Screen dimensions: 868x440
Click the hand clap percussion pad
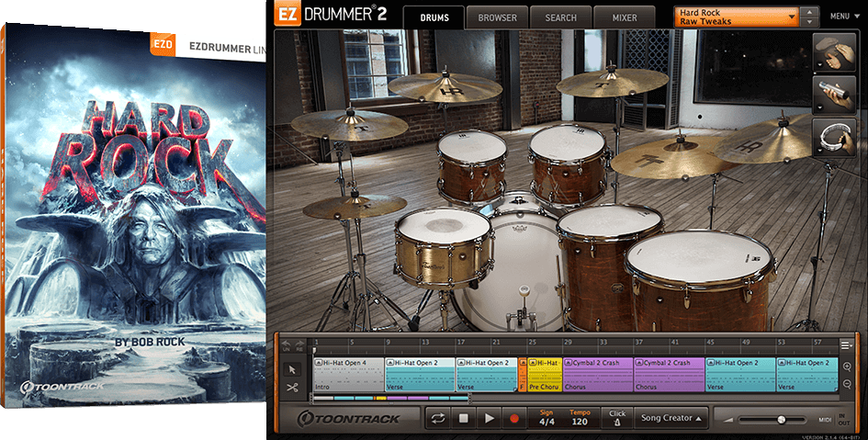tap(834, 52)
